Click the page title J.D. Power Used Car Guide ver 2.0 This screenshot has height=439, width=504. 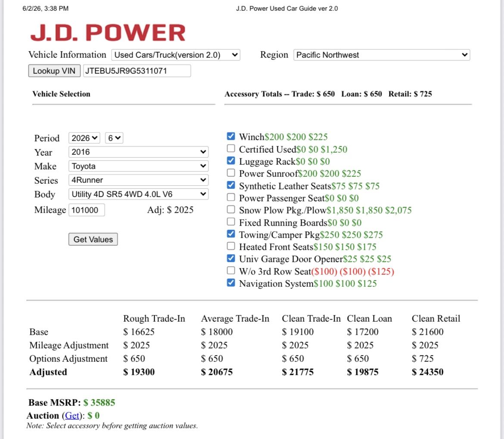click(x=287, y=9)
